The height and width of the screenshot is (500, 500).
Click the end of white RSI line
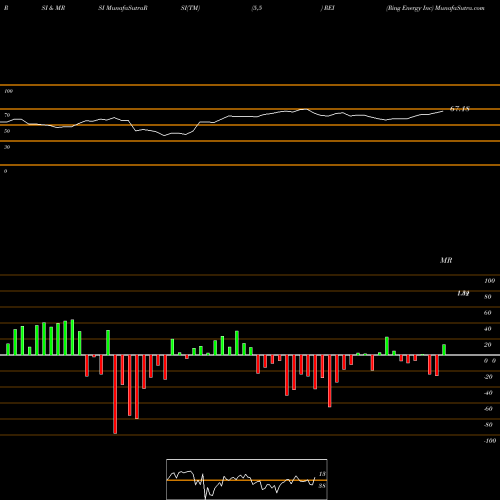coord(443,111)
